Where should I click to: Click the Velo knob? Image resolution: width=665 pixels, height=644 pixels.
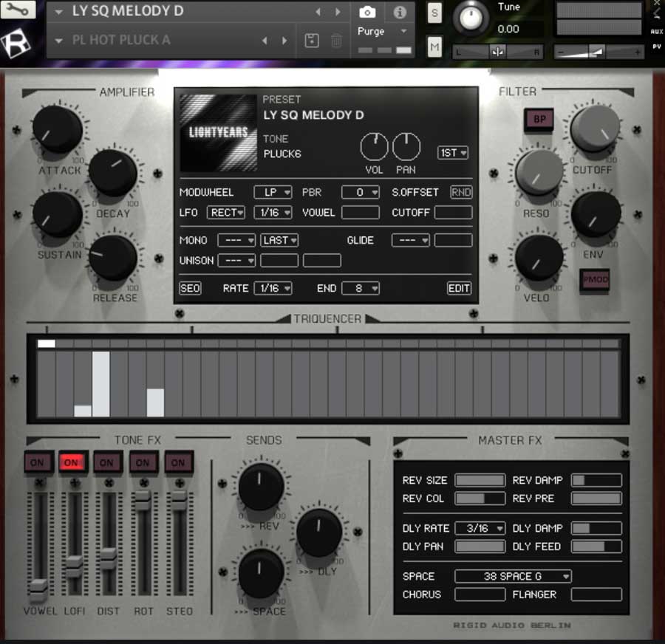(x=539, y=257)
